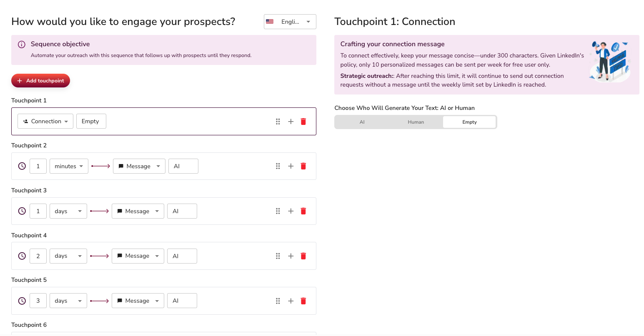The image size is (644, 336).
Task: Grab the drag handle on Touchpoint 3
Action: pyautogui.click(x=278, y=211)
